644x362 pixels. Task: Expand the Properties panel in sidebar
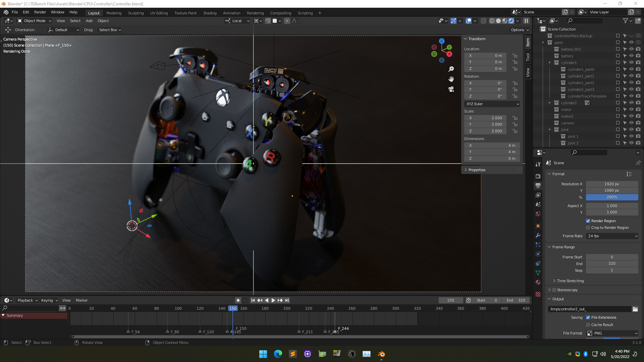[x=466, y=170]
